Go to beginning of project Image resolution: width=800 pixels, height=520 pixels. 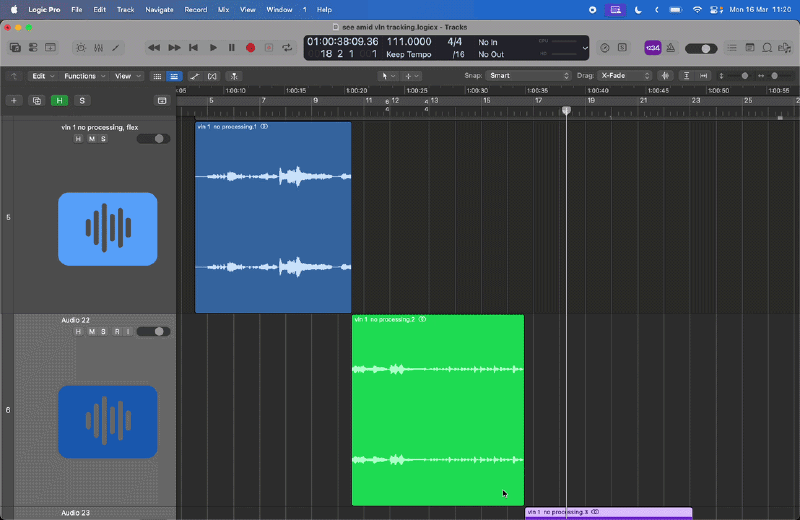click(x=193, y=47)
